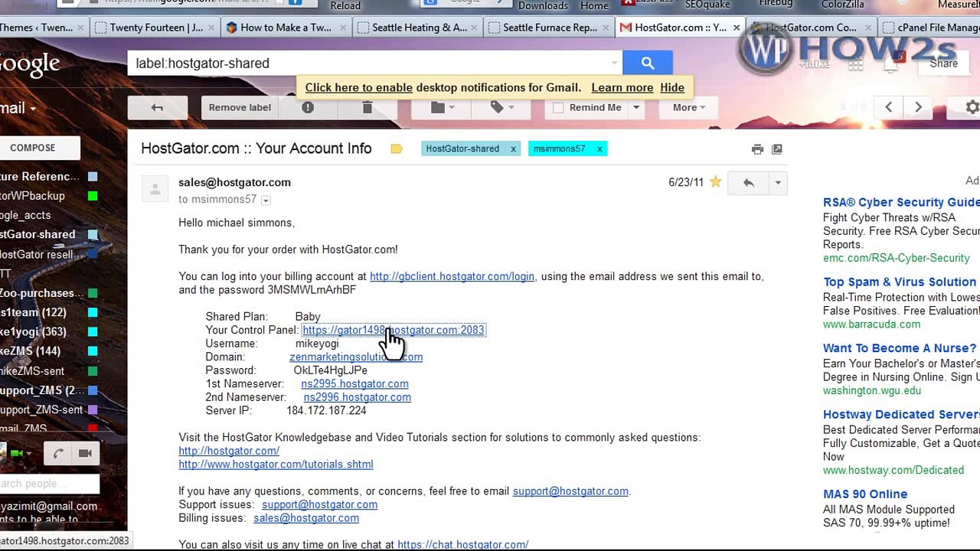Click the Share button
Image resolution: width=980 pixels, height=551 pixels.
tap(943, 64)
